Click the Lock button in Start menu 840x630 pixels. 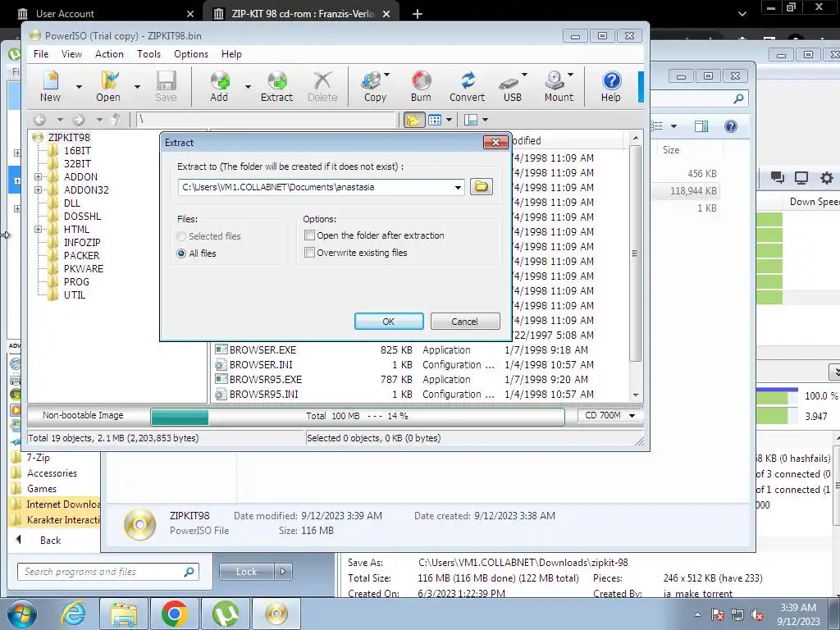click(247, 572)
